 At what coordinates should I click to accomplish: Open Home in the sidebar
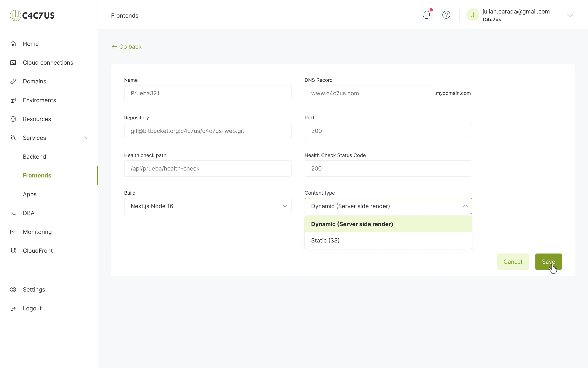(x=31, y=44)
